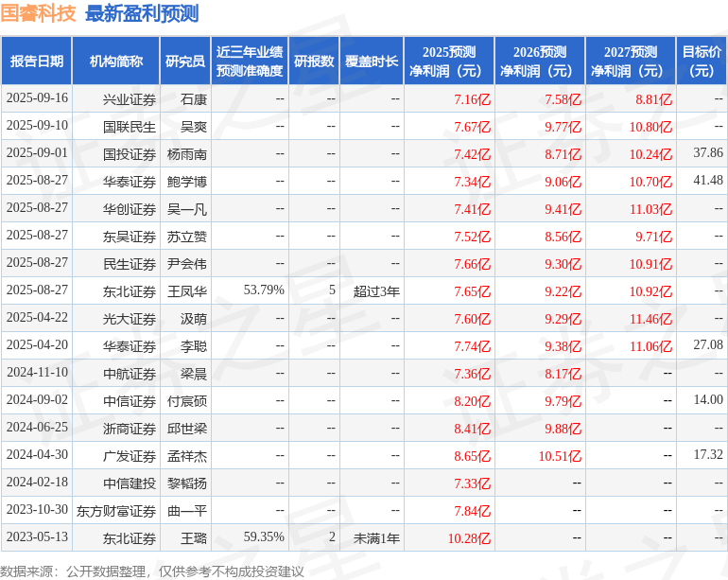
Task: Select analyst name 王凤华
Action: coord(187,291)
